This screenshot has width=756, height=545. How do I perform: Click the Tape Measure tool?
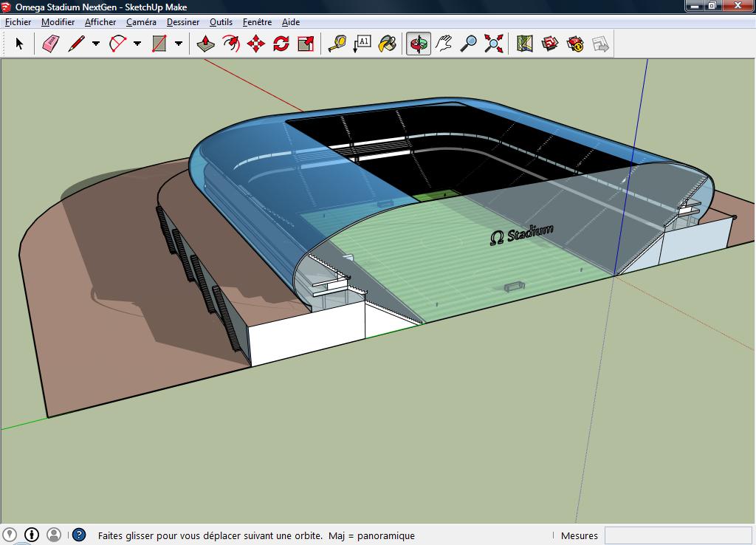[x=337, y=44]
